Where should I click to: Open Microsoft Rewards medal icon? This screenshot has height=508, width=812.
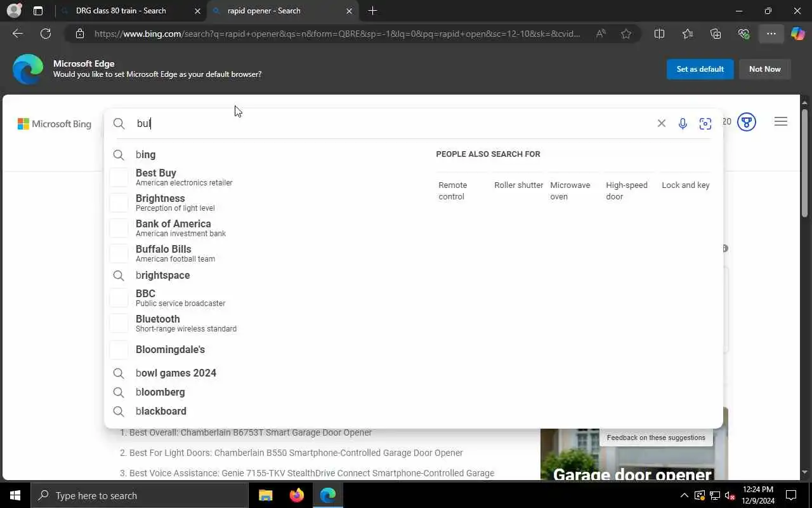click(747, 122)
